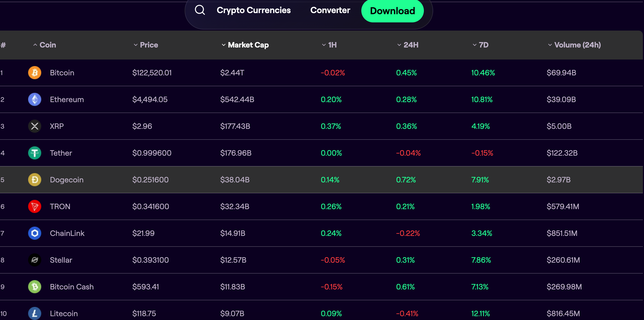The image size is (644, 320).
Task: Click the search magnifier icon
Action: click(x=200, y=10)
